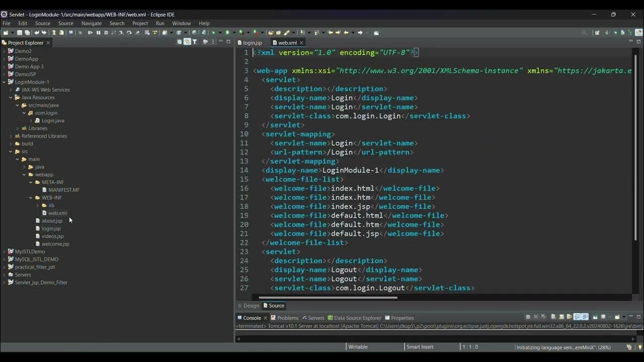Close the Project Explorer view tab

coord(48,43)
